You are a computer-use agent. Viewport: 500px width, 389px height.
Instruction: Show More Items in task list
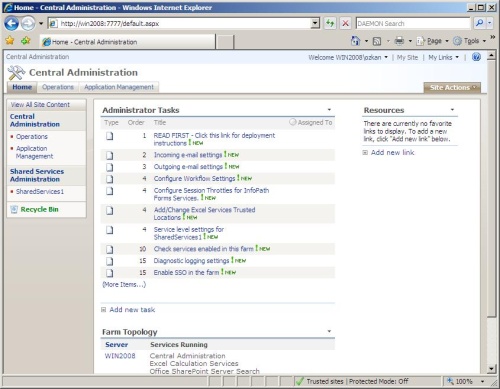click(x=124, y=284)
